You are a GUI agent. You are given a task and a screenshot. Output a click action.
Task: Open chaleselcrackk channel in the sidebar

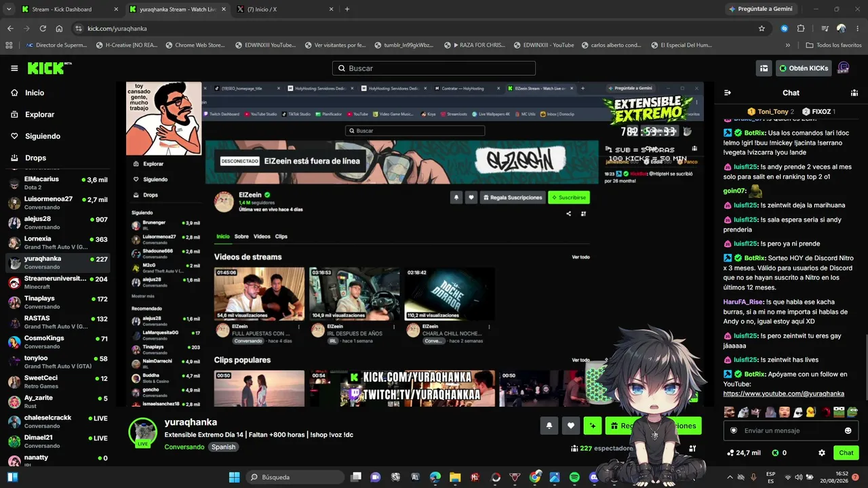coord(58,422)
